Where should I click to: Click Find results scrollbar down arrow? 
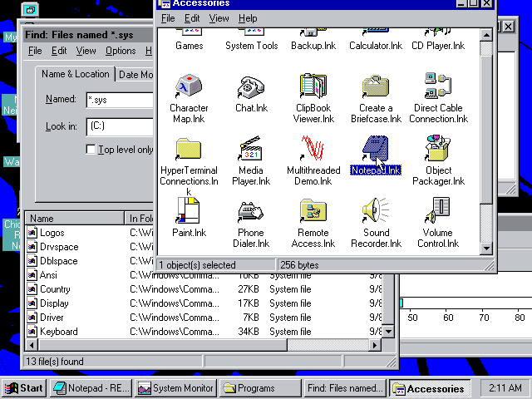[388, 331]
